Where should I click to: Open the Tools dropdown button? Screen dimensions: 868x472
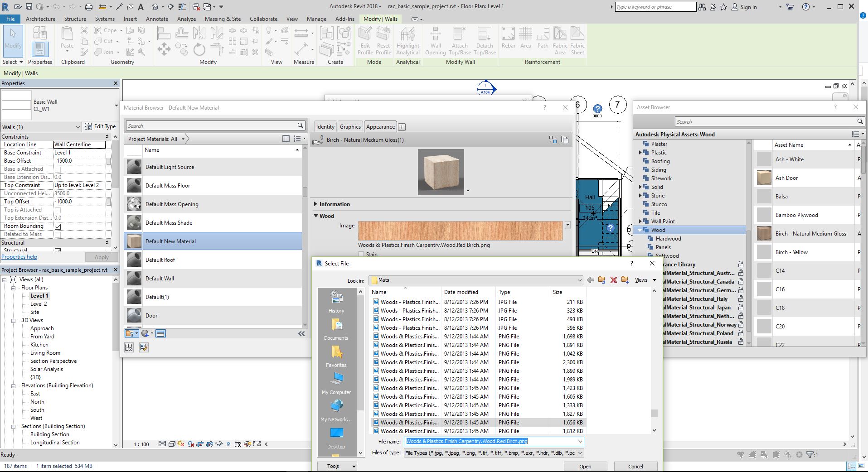pyautogui.click(x=337, y=466)
